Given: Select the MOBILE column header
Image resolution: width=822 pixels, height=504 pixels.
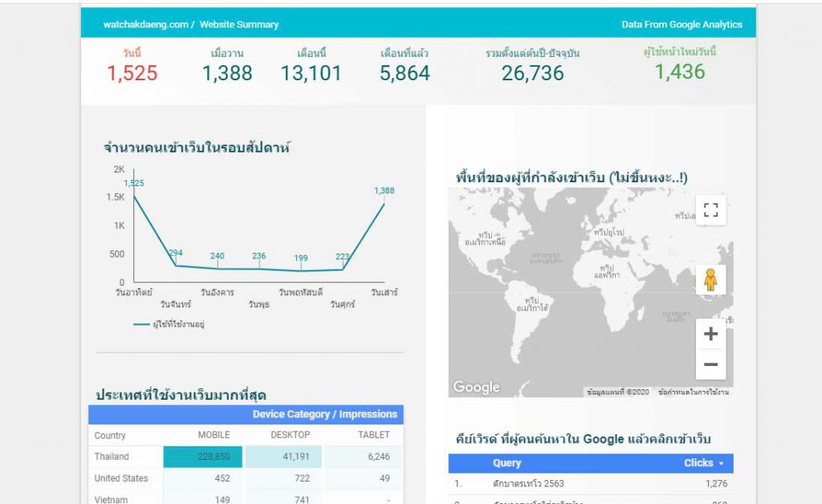Looking at the screenshot, I should (214, 435).
